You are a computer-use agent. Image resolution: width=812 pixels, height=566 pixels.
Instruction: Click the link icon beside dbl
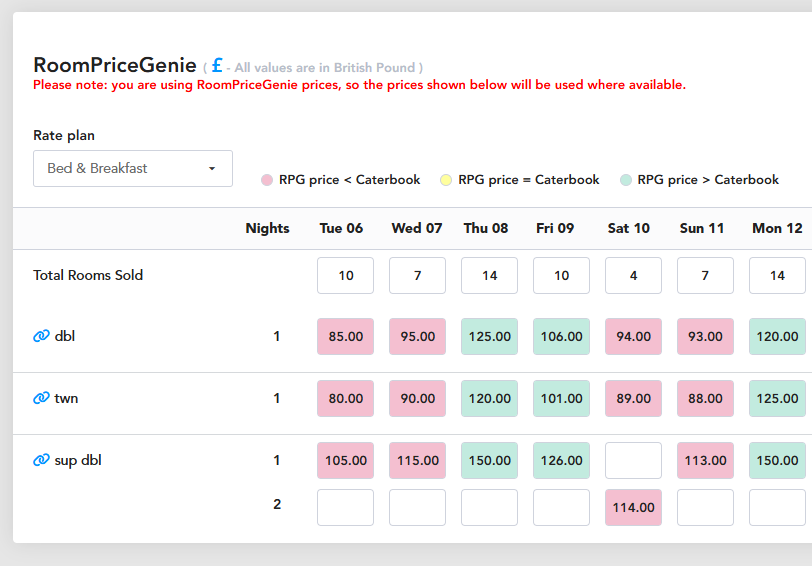point(41,336)
